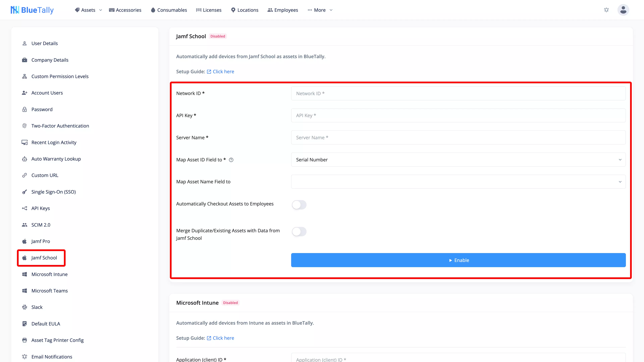Click the Custom URL link icon
The image size is (644, 362).
(24, 175)
